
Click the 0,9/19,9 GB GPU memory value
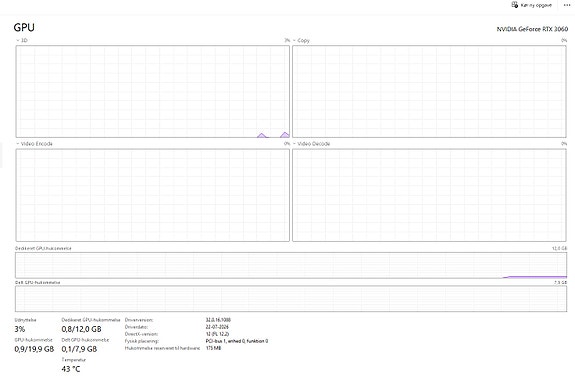click(x=34, y=349)
